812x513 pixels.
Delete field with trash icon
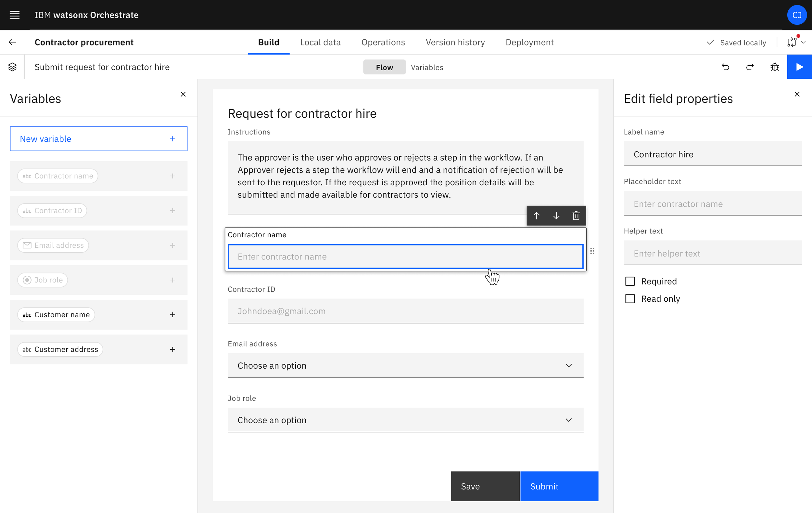[576, 216]
